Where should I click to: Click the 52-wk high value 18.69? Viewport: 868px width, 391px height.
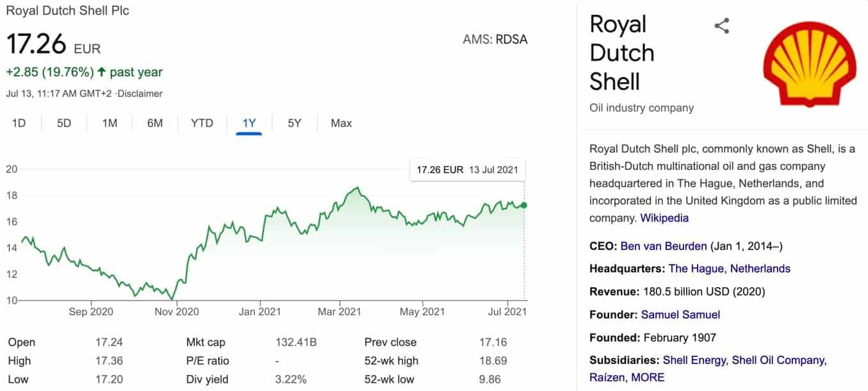pyautogui.click(x=493, y=361)
